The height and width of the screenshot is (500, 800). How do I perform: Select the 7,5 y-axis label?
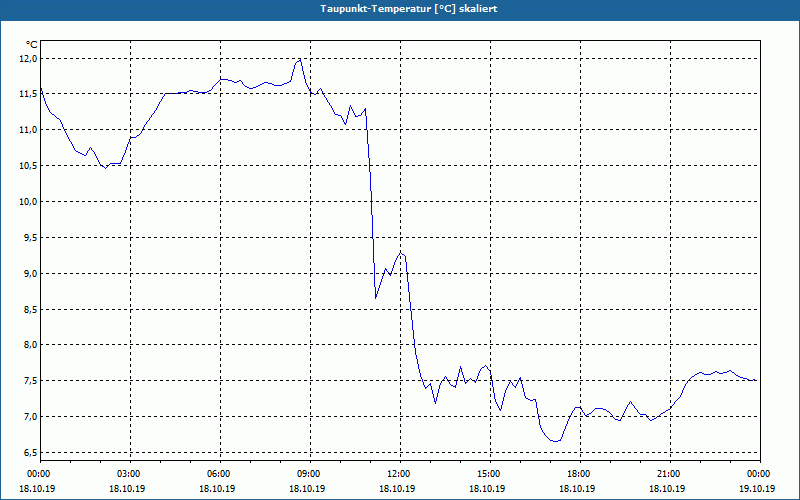coord(30,381)
